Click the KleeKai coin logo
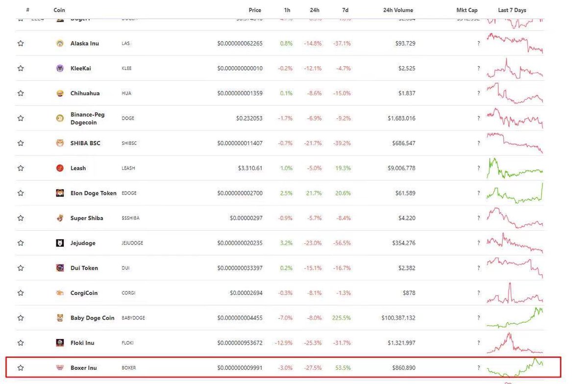Screen dimensions: 588x384 click(60, 69)
